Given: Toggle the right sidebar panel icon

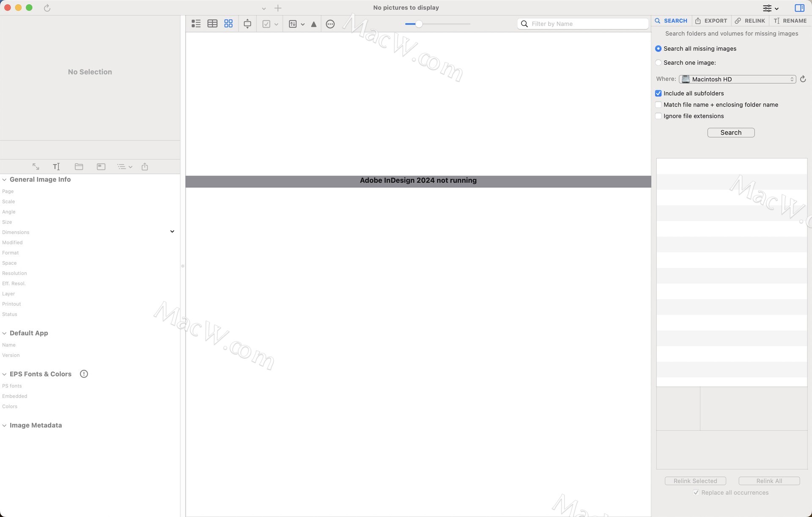Looking at the screenshot, I should click(x=799, y=8).
